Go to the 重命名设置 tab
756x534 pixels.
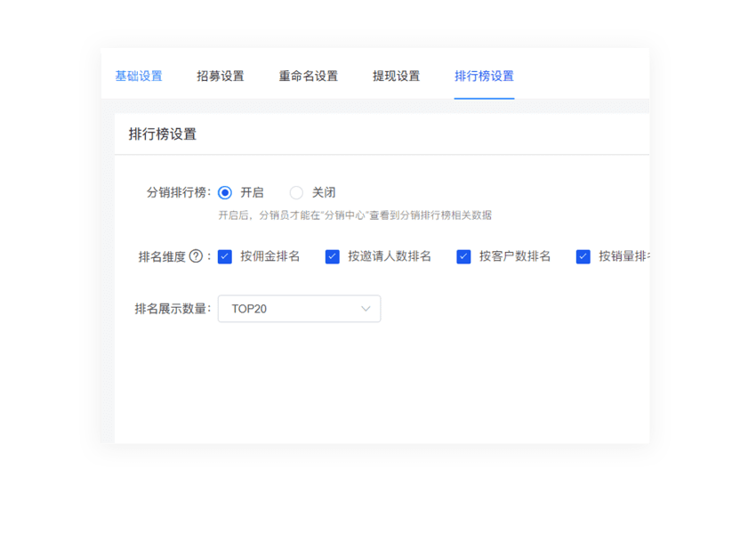309,76
